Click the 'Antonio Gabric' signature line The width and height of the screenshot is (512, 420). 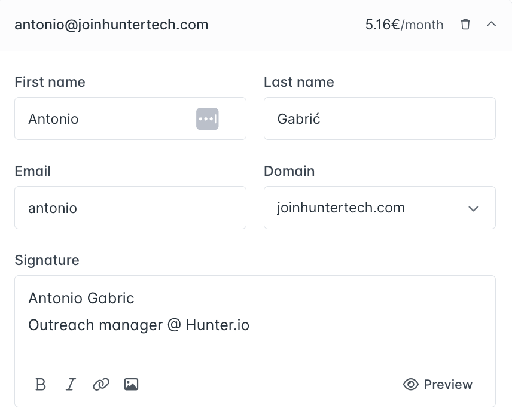pyautogui.click(x=81, y=298)
